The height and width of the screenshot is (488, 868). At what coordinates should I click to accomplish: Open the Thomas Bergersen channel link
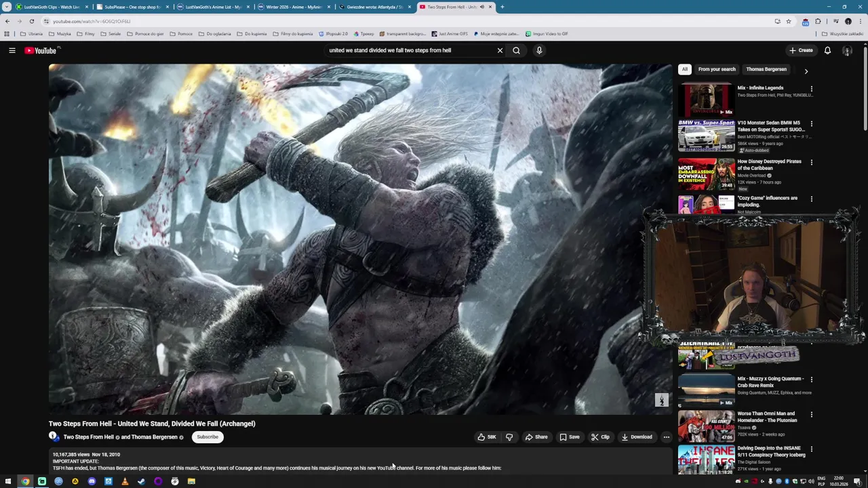coord(154,437)
